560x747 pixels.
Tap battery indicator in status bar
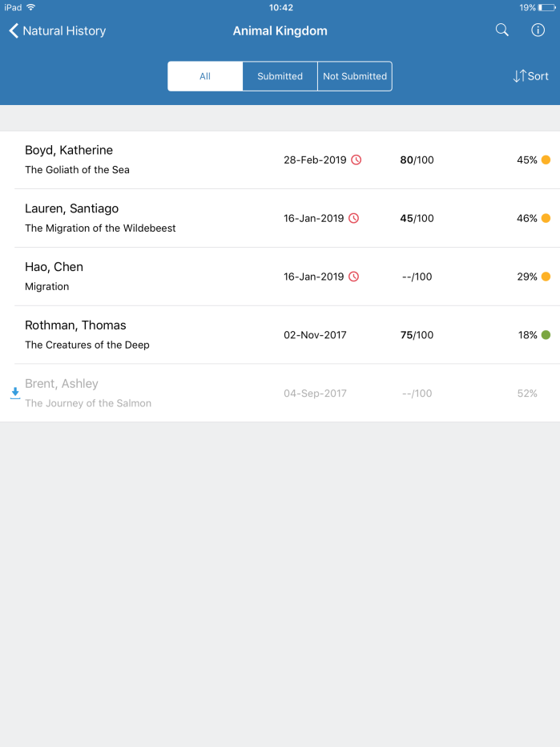pos(546,8)
